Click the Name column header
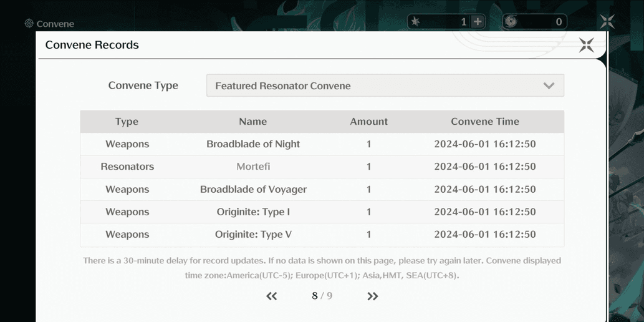The height and width of the screenshot is (322, 644). click(253, 121)
